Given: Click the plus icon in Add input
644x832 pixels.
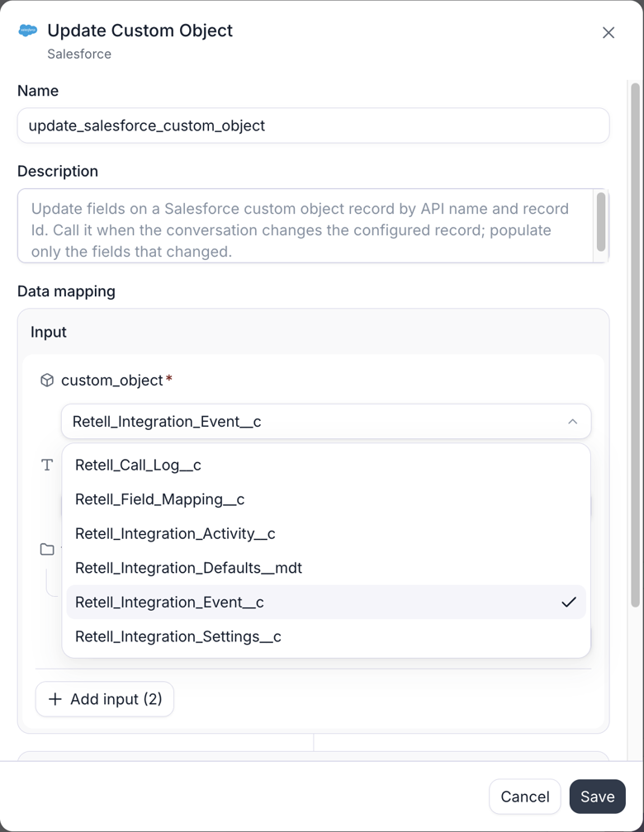Looking at the screenshot, I should click(54, 699).
